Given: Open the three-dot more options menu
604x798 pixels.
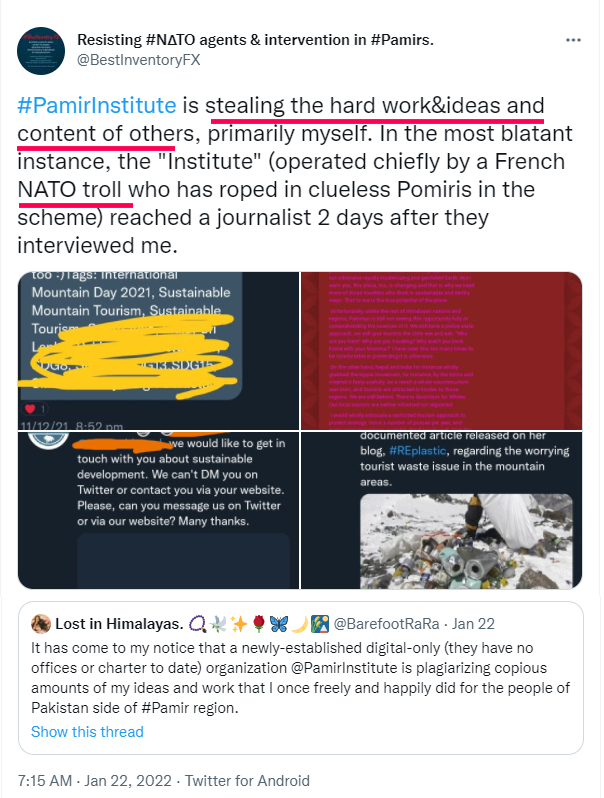Looking at the screenshot, I should [x=573, y=40].
